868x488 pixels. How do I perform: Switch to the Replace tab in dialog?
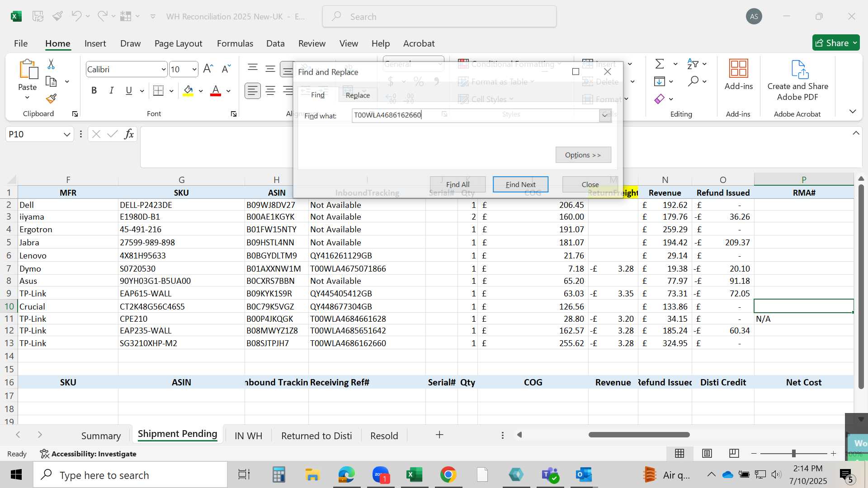tap(358, 95)
